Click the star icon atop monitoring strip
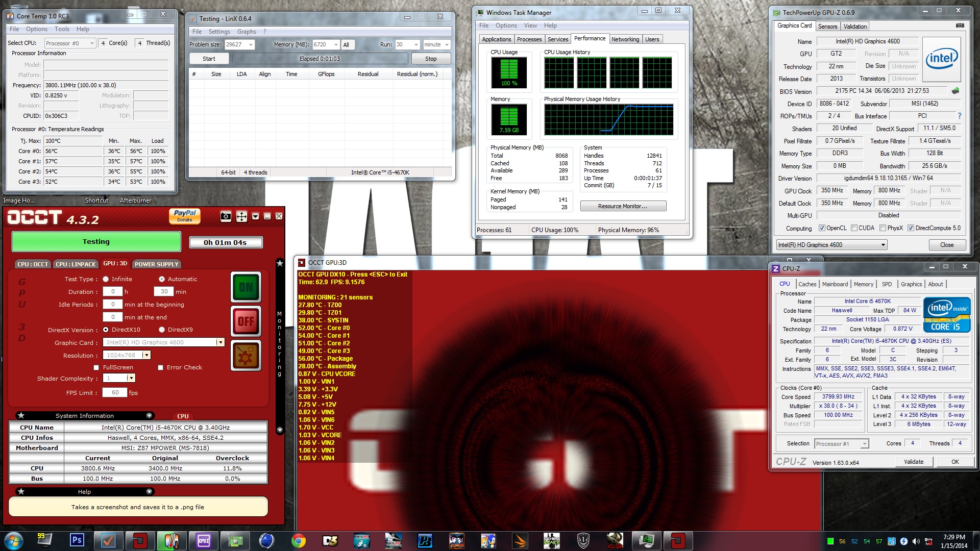The image size is (980, 551). click(x=280, y=263)
